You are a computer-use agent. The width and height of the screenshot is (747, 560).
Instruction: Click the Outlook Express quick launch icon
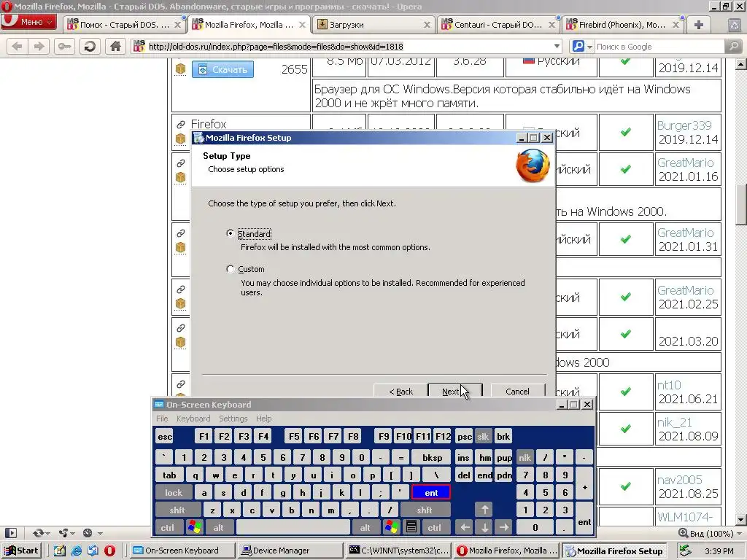(x=93, y=551)
